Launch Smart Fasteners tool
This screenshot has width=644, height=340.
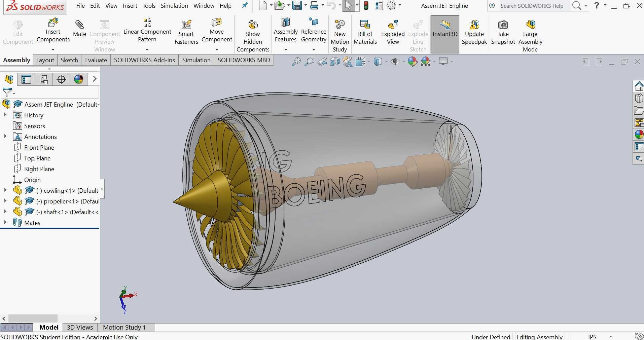[x=186, y=32]
